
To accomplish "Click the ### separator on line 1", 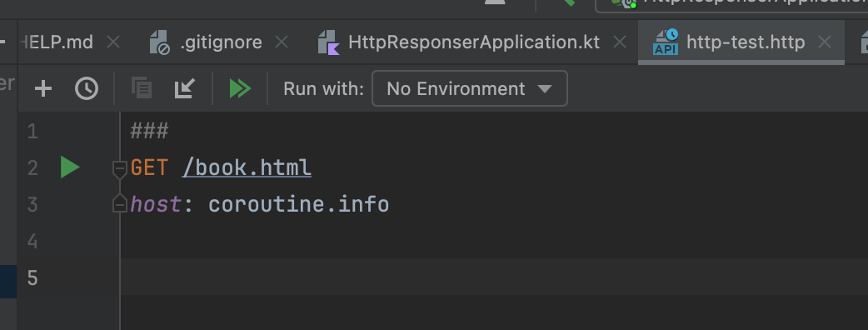I will point(149,132).
